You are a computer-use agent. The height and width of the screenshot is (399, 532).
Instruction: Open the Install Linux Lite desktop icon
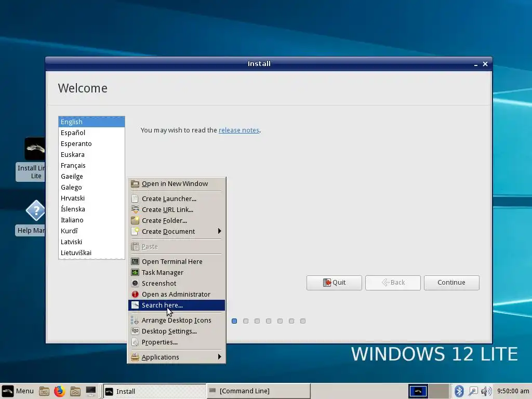31,159
